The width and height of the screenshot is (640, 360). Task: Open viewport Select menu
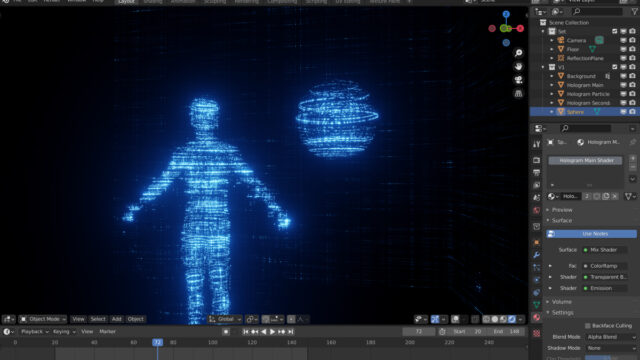point(98,319)
